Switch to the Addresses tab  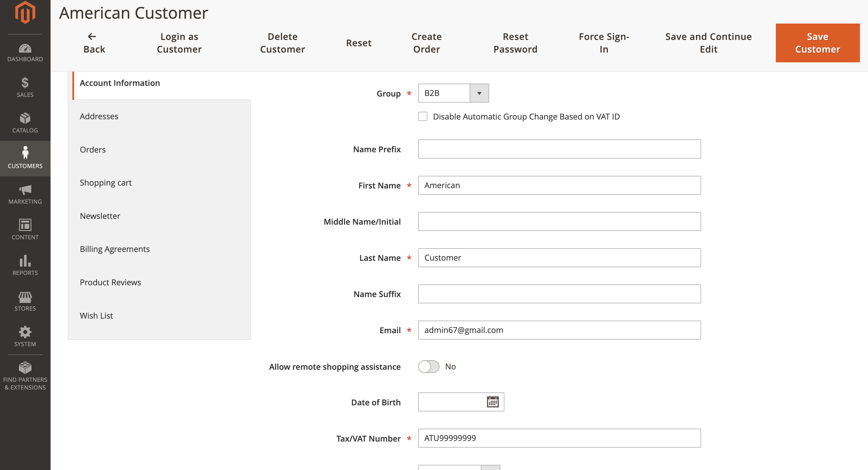[x=99, y=116]
